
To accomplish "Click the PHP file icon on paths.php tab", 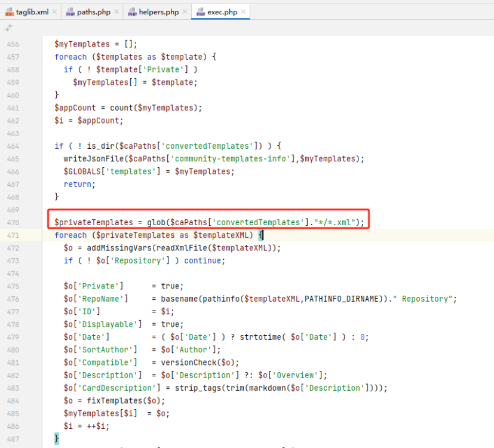I will [x=70, y=13].
